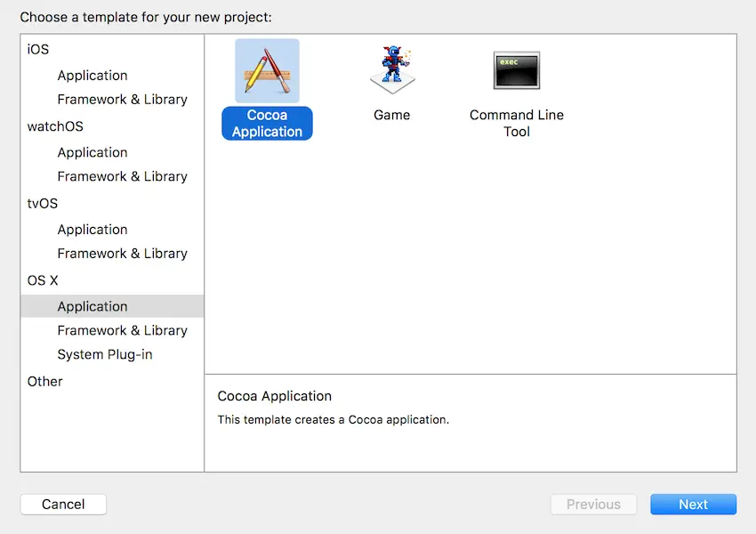
Task: Open System Plug-in under OS X
Action: tap(105, 354)
